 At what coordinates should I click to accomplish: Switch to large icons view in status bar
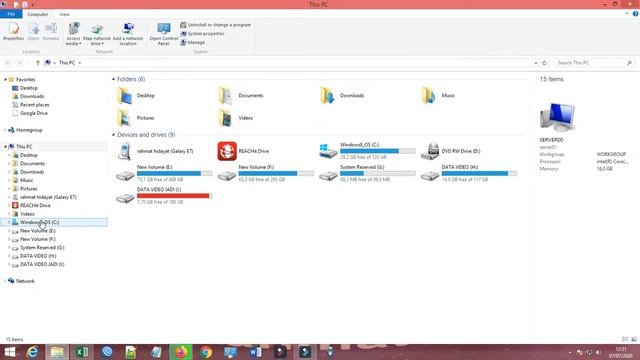tap(634, 340)
